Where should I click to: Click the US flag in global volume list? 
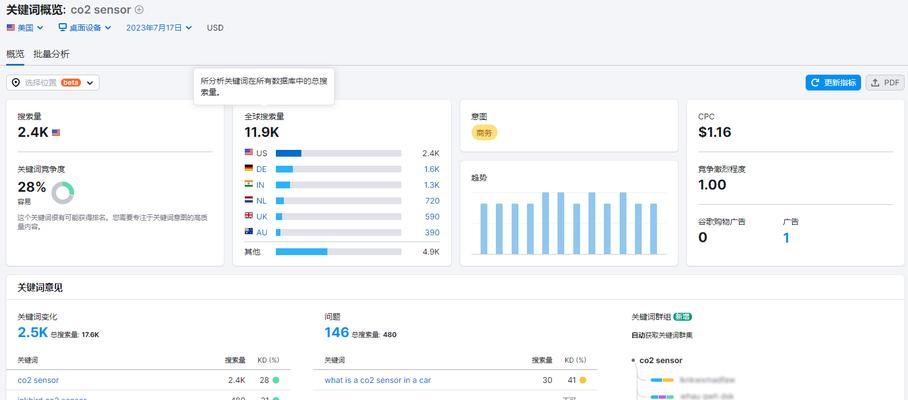[x=249, y=153]
